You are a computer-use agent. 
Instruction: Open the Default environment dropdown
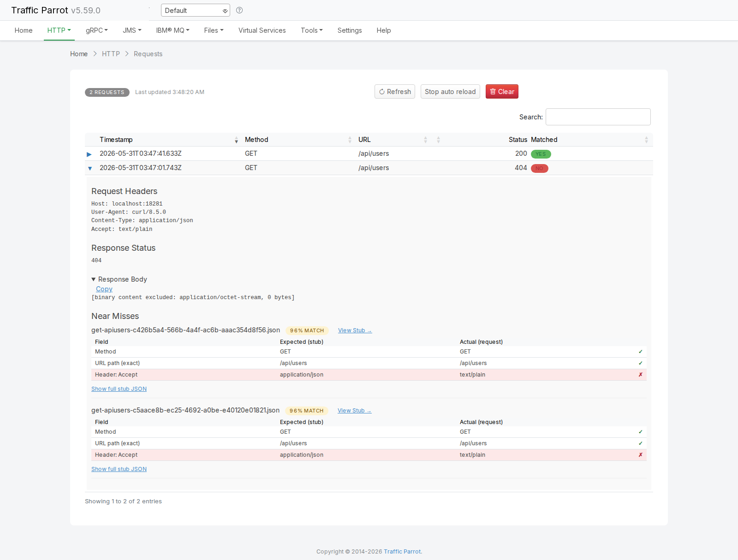click(196, 10)
